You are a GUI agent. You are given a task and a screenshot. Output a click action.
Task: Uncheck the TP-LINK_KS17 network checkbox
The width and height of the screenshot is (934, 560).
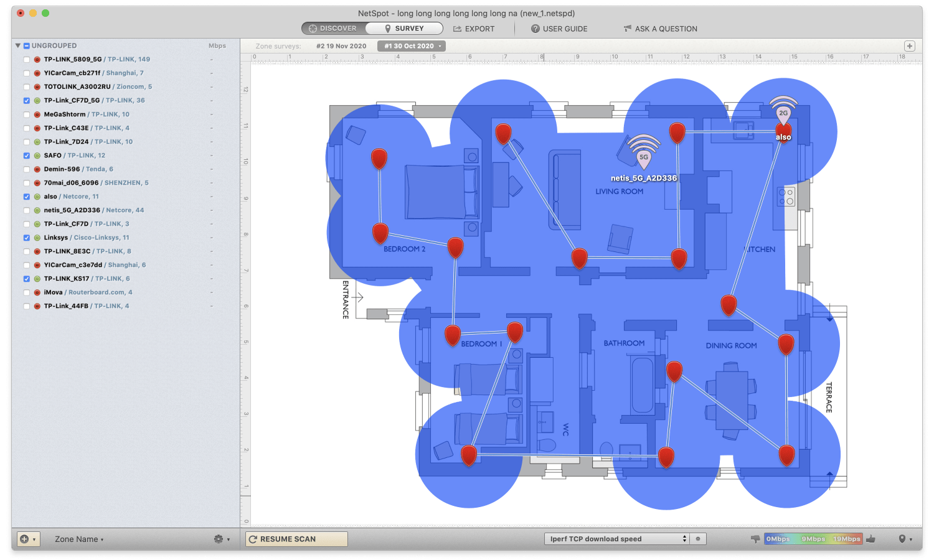coord(27,279)
